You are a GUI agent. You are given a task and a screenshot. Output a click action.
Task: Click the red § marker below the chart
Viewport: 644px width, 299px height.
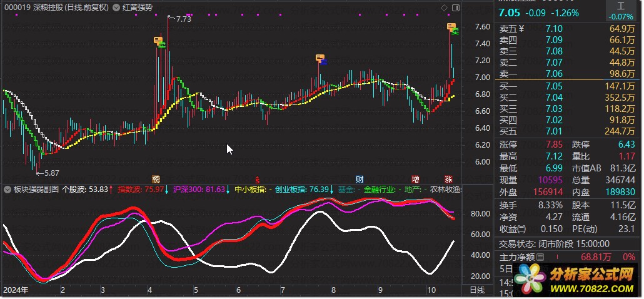click(x=256, y=178)
